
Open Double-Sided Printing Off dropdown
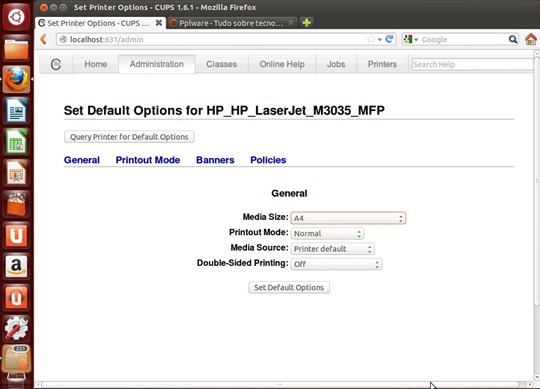[x=336, y=264]
